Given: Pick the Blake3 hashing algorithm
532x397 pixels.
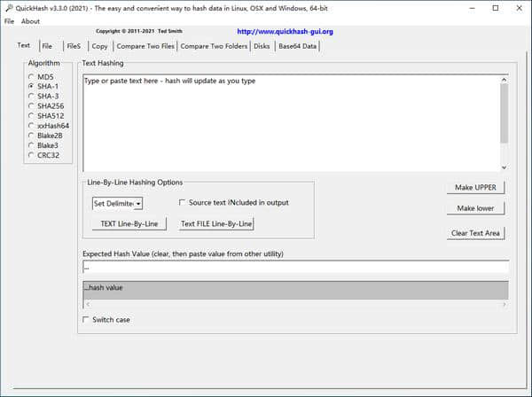Looking at the screenshot, I should click(x=32, y=145).
